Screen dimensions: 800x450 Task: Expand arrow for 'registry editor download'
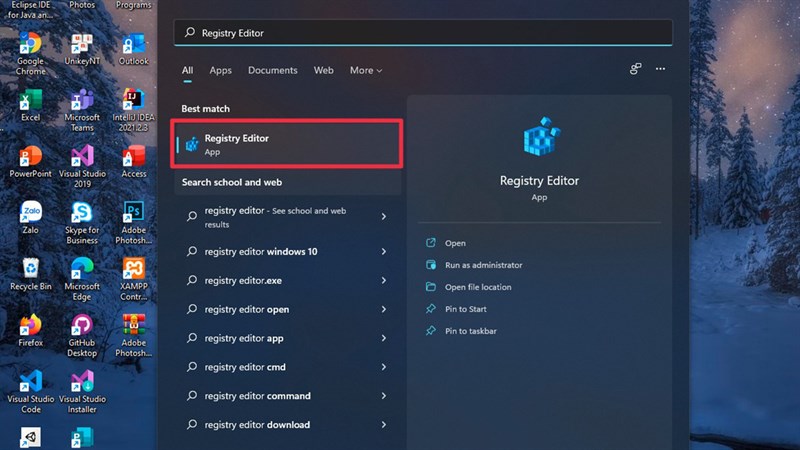(384, 424)
